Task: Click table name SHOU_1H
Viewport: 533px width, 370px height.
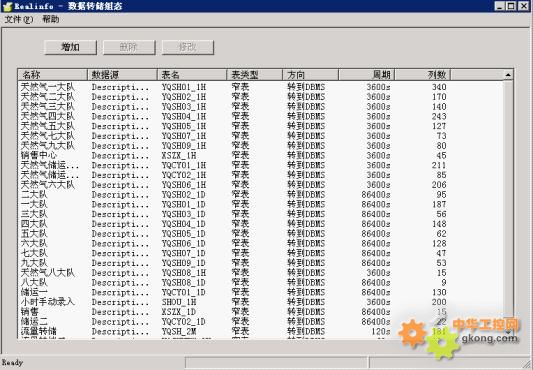Action: coord(179,302)
